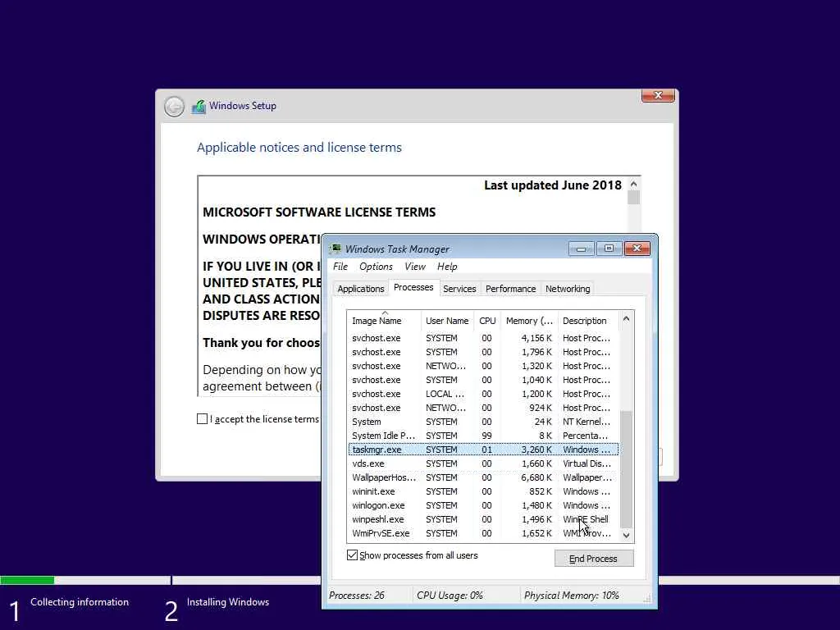
Task: Untick Show processes from all users
Action: [x=352, y=555]
